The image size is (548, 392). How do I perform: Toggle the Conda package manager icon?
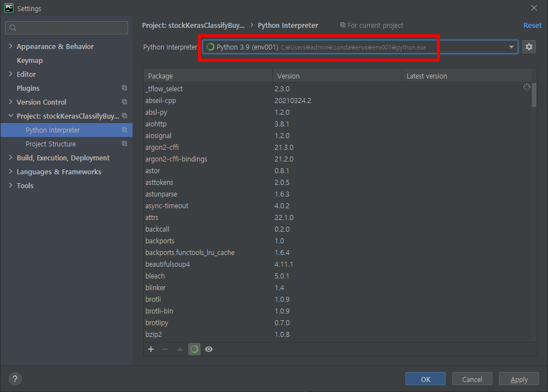[194, 349]
